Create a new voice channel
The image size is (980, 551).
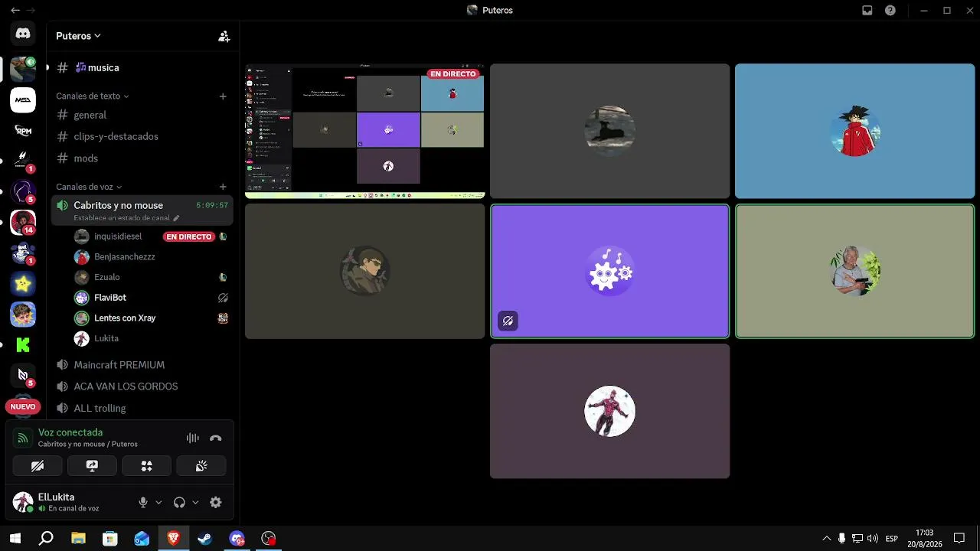223,187
